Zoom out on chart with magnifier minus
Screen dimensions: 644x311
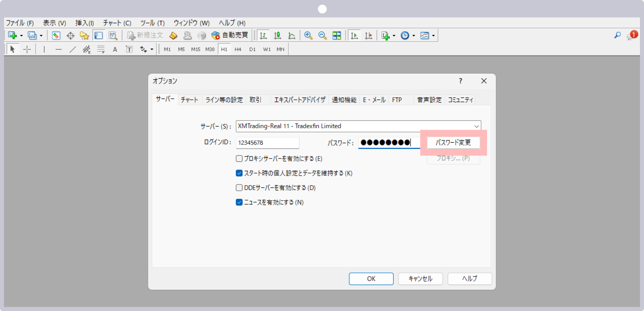tap(322, 35)
